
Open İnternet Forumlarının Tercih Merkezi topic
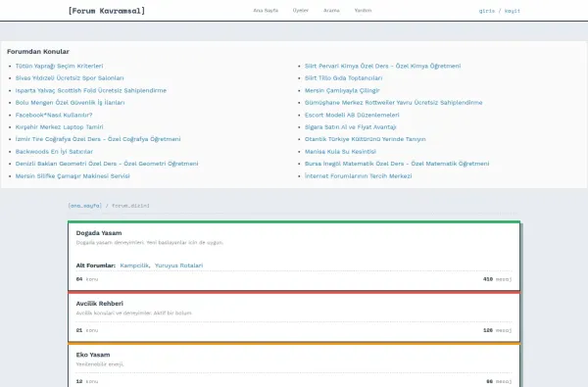tap(358, 176)
